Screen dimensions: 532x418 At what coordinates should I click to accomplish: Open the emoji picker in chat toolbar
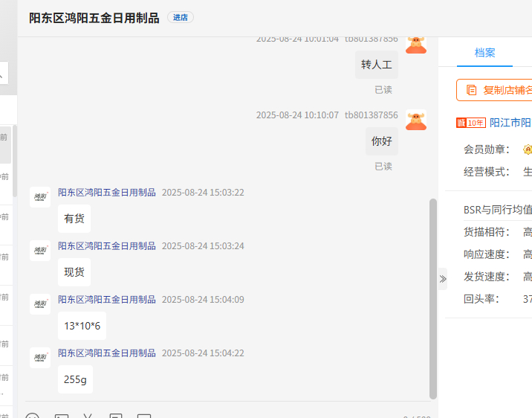point(32,415)
